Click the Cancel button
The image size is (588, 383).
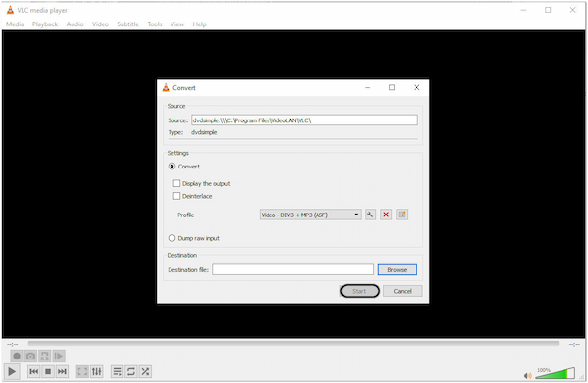pos(403,291)
